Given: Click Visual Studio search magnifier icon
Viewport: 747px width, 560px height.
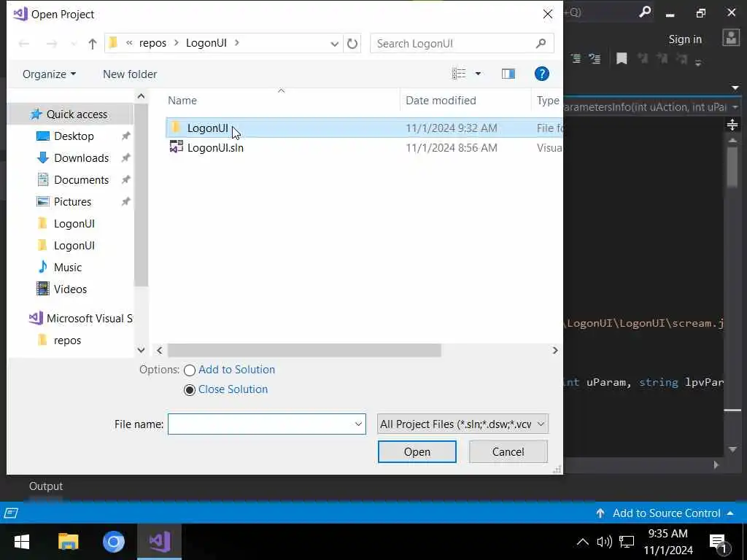Looking at the screenshot, I should pyautogui.click(x=645, y=12).
